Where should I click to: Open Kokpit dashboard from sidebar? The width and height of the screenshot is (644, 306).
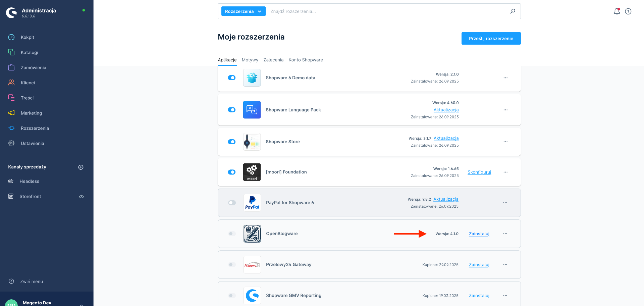click(28, 37)
